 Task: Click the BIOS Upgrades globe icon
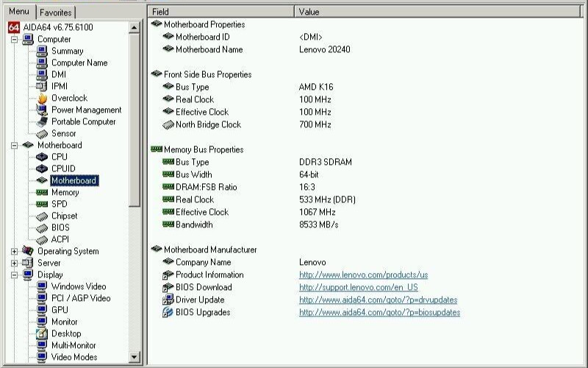pyautogui.click(x=168, y=312)
